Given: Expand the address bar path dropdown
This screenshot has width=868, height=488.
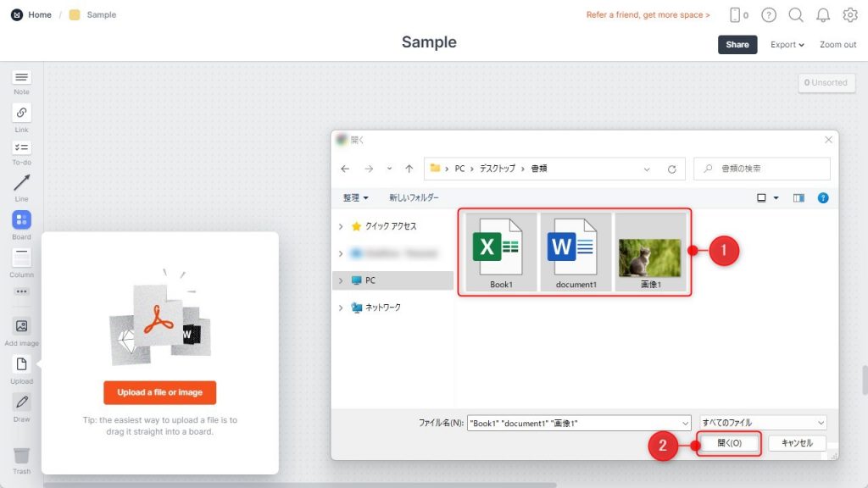Looking at the screenshot, I should tap(647, 169).
